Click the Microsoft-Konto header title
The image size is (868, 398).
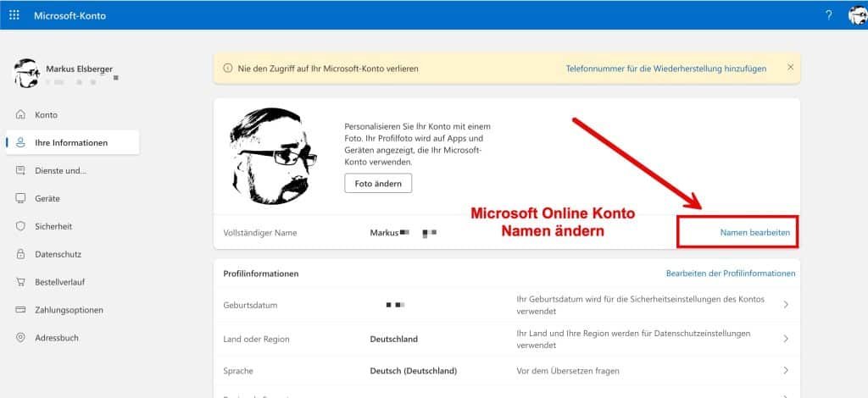pyautogui.click(x=70, y=15)
